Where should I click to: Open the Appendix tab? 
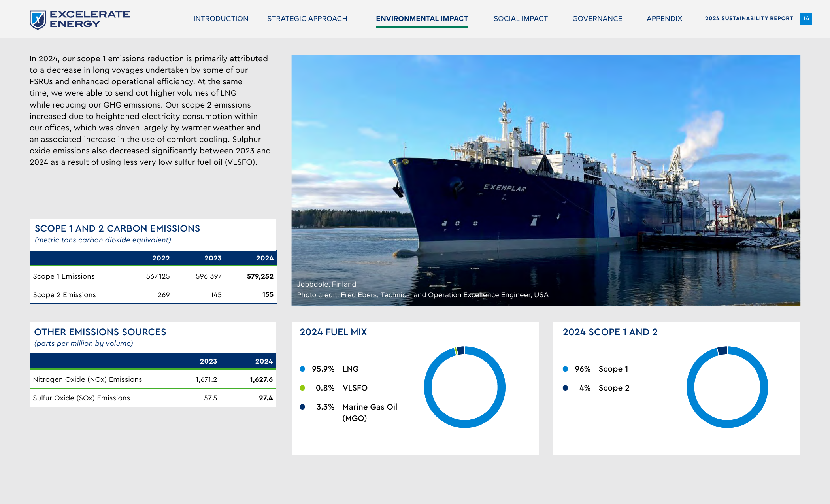pyautogui.click(x=664, y=19)
